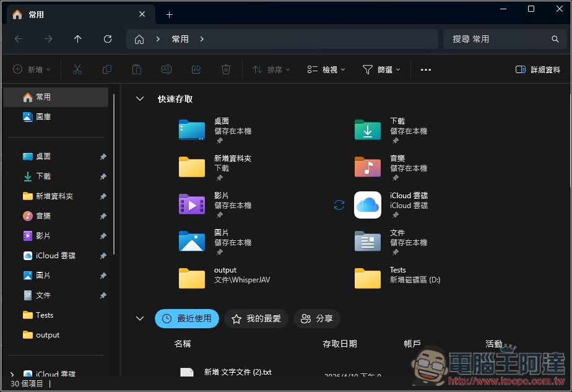572x392 pixels.
Task: Collapse the 快速存取 section chevron
Action: [x=139, y=98]
